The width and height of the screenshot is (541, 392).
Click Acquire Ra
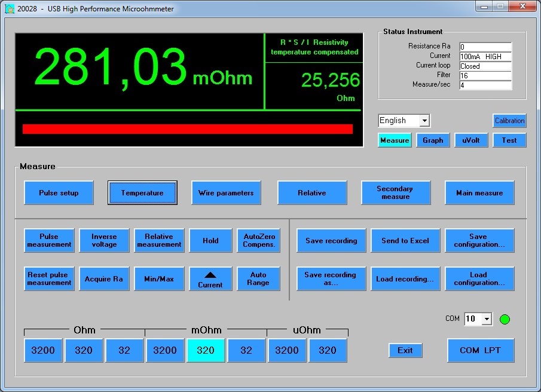[x=104, y=279]
